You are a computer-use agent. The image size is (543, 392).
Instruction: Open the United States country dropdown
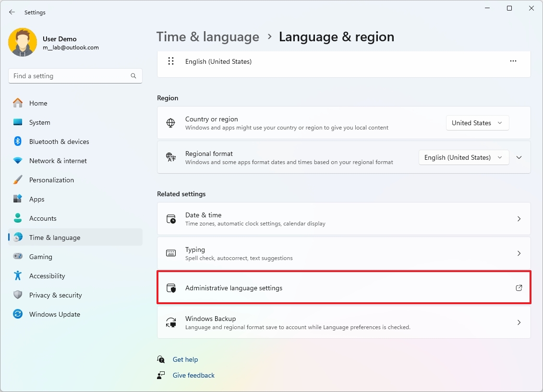pos(478,123)
